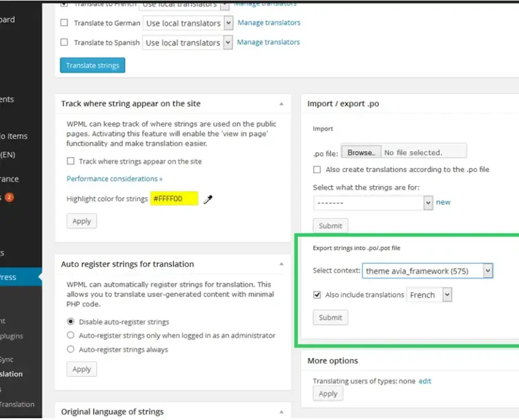Viewport: 519px width, 420px height.
Task: Click Browse to choose a .po file
Action: pos(360,152)
